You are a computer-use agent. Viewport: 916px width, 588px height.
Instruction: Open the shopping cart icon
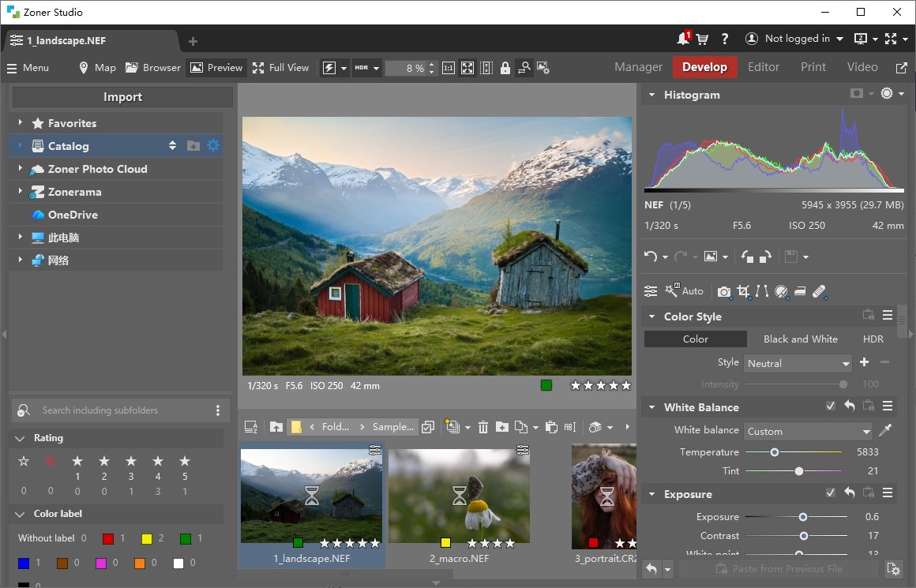(x=702, y=39)
